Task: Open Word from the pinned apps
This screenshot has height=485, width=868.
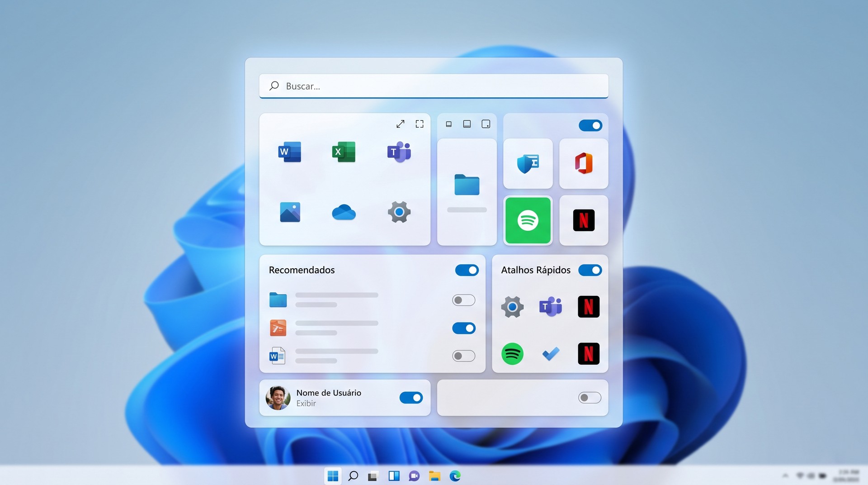Action: click(290, 152)
